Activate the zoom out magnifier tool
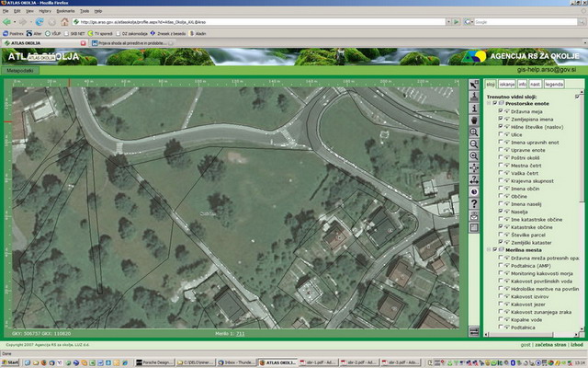The image size is (588, 368). point(474,144)
